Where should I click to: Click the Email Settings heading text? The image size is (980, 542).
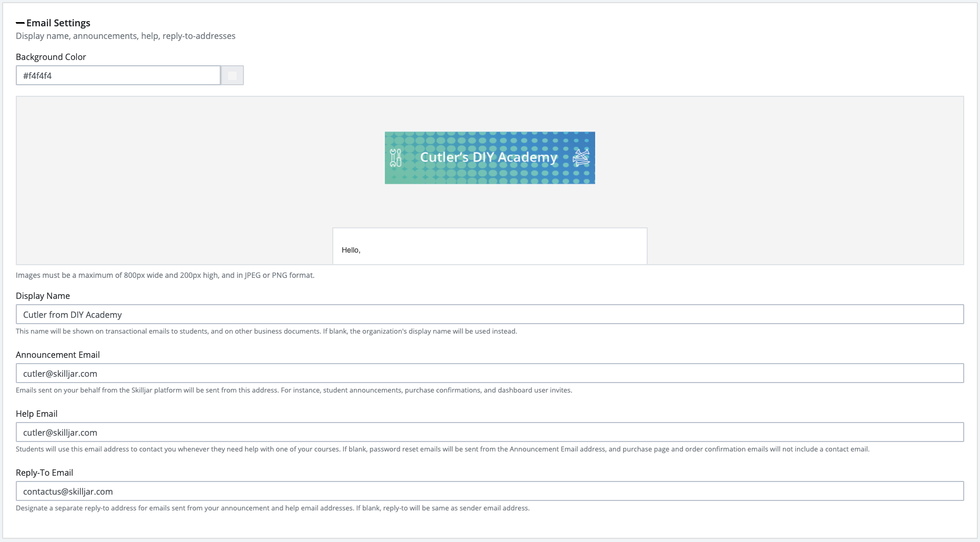click(x=58, y=23)
